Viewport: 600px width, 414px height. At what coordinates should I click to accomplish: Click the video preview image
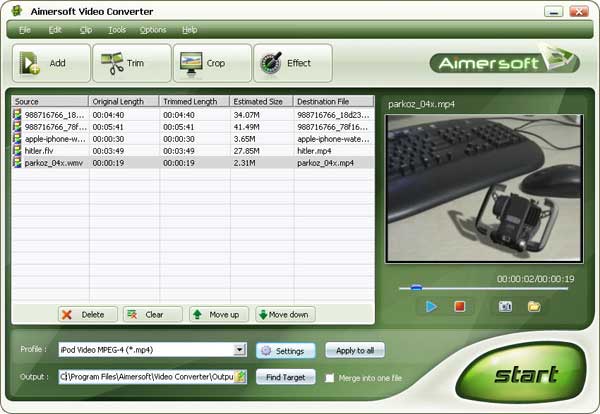pyautogui.click(x=484, y=189)
